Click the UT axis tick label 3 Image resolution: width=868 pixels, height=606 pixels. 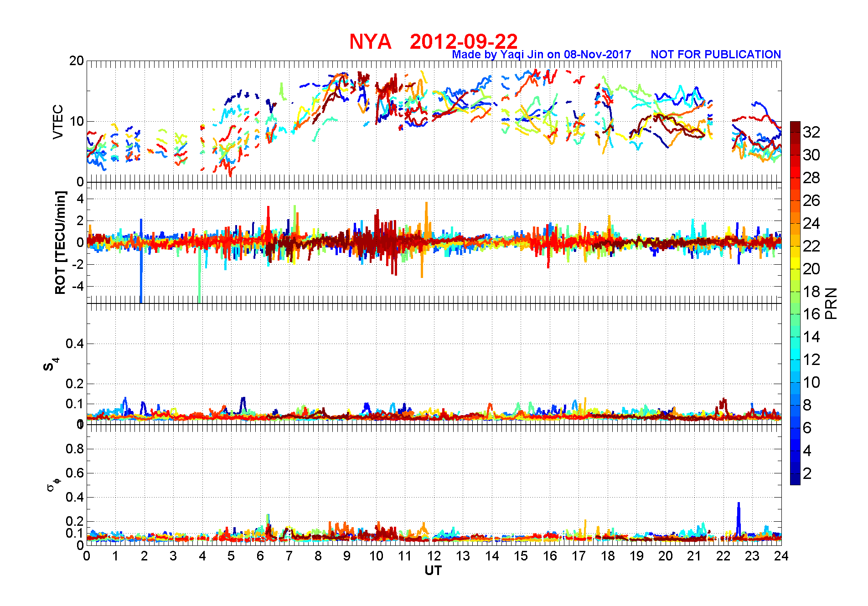point(173,556)
